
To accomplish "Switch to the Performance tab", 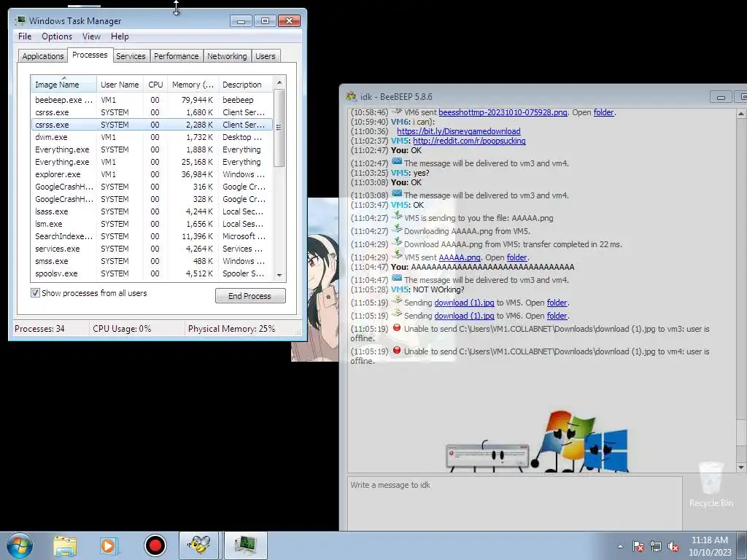I will pyautogui.click(x=177, y=56).
